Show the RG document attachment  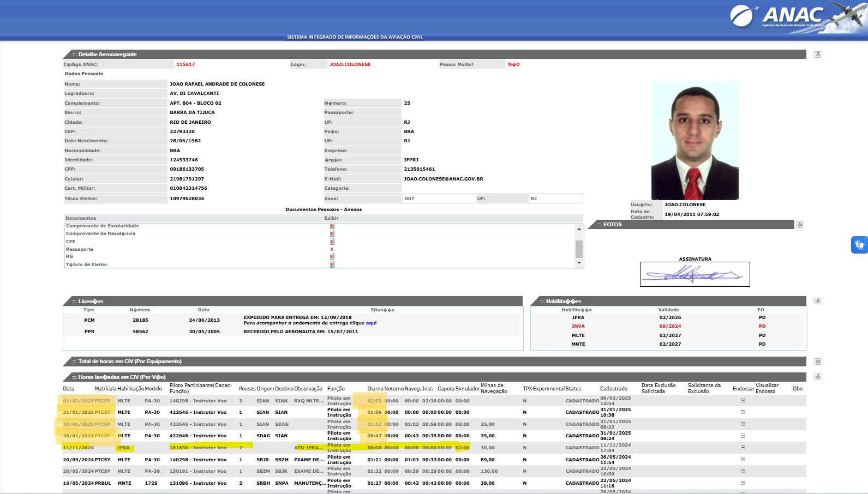point(332,256)
